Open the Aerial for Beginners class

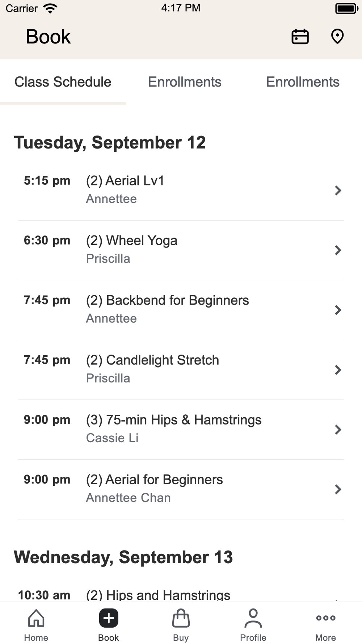(x=154, y=480)
